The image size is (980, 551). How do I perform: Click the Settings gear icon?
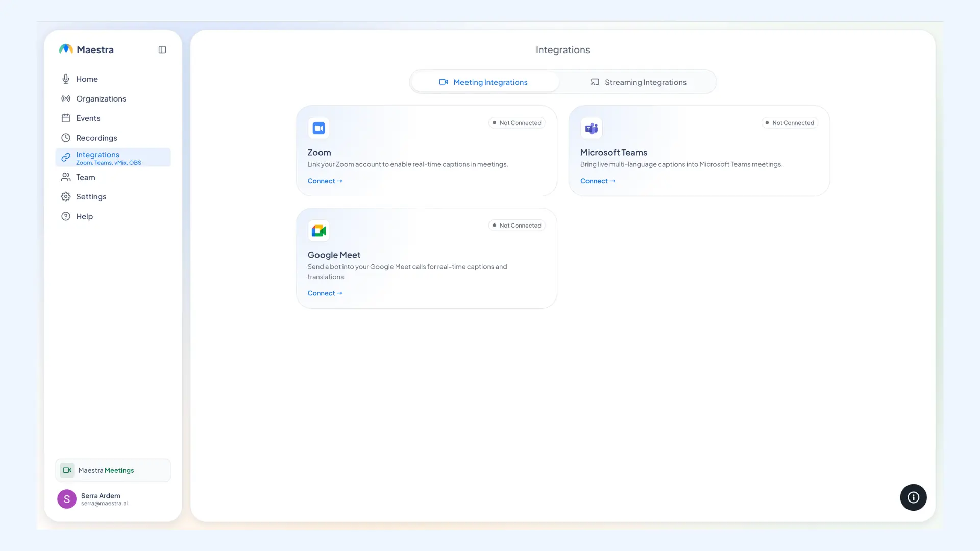(66, 196)
